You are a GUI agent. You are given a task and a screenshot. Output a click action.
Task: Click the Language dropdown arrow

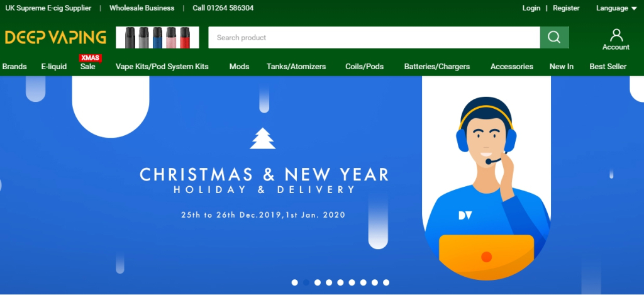coord(634,9)
